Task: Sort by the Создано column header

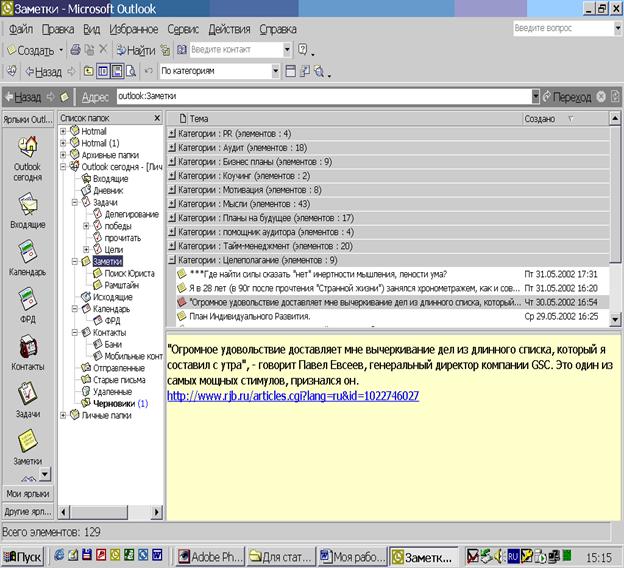Action: (x=565, y=119)
